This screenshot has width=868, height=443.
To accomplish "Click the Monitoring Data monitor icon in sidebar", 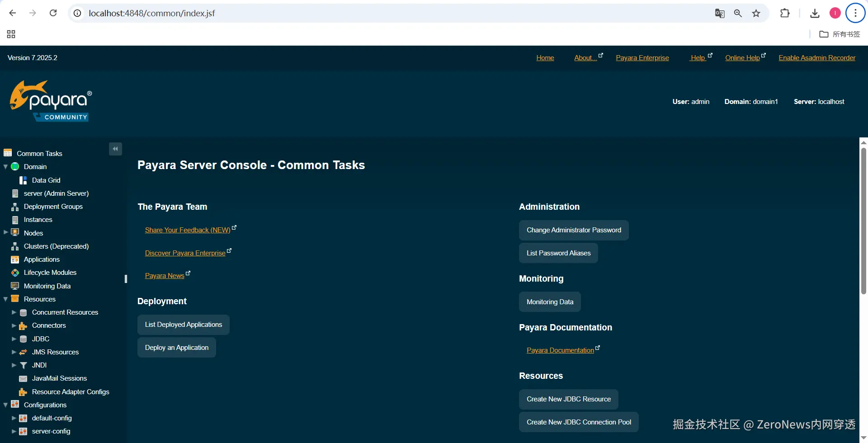I will [x=15, y=286].
